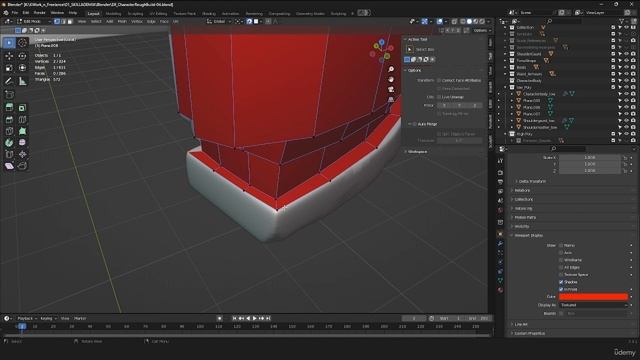Open the Mesh menu in viewport header
This screenshot has height=360, width=640.
122,21
